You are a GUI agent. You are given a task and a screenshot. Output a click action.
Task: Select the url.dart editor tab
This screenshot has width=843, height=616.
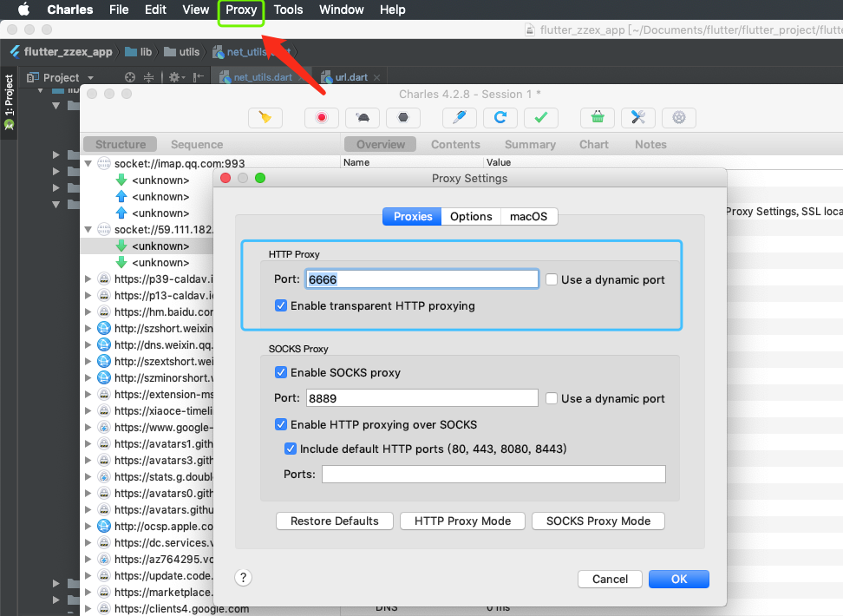point(351,77)
